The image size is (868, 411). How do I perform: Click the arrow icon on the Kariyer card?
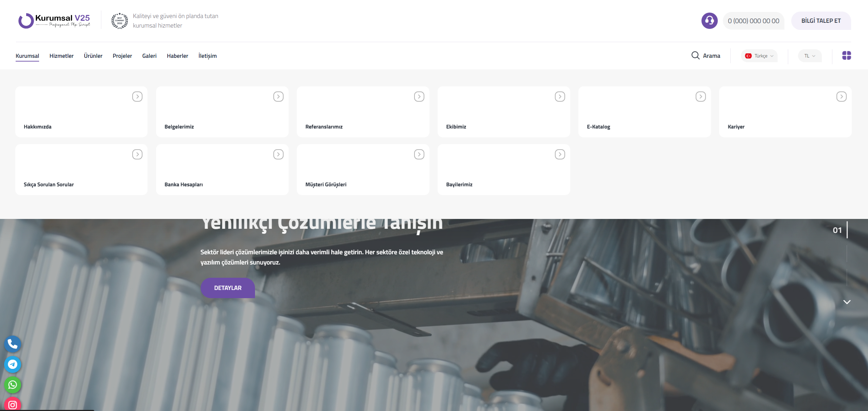[841, 97]
